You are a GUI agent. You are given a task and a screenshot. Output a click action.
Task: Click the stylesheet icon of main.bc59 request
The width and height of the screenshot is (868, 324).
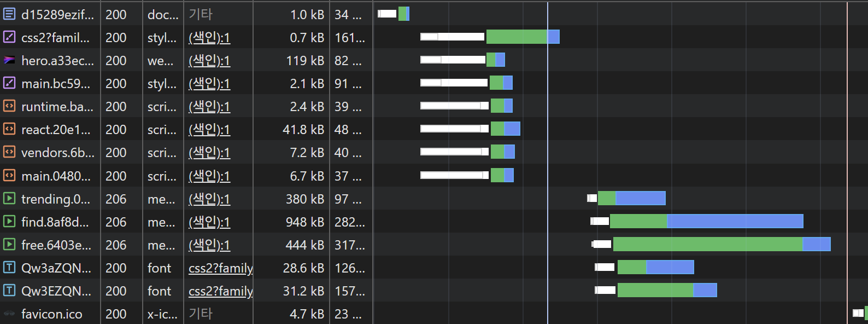click(9, 83)
